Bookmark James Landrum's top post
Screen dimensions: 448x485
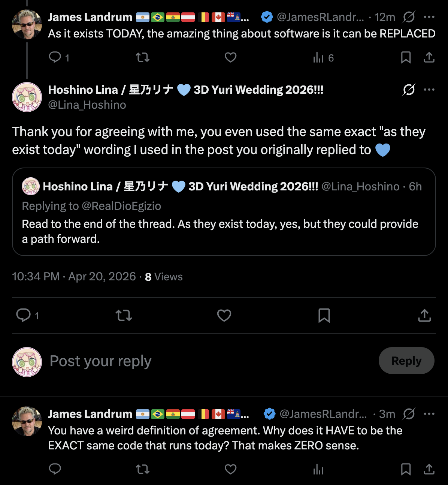pos(406,57)
